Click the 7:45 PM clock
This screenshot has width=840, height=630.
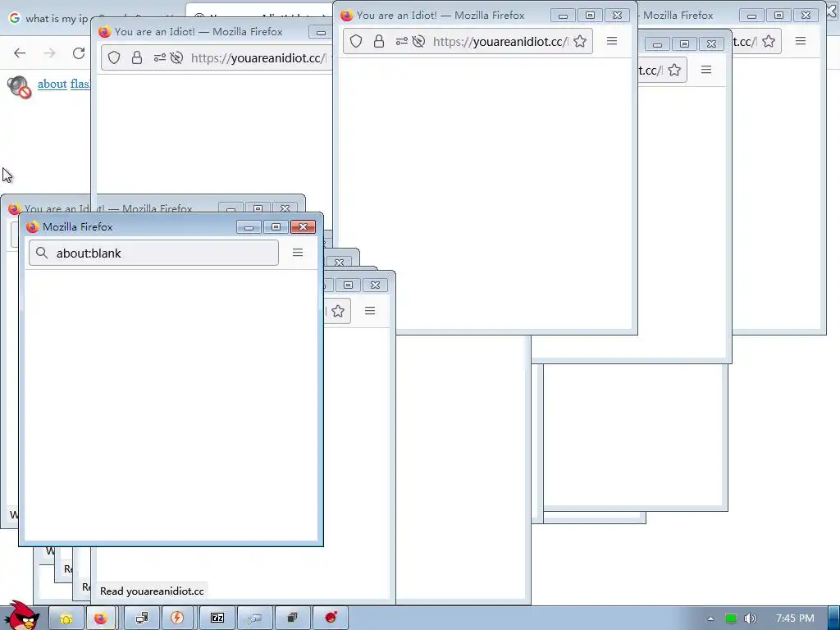click(795, 619)
